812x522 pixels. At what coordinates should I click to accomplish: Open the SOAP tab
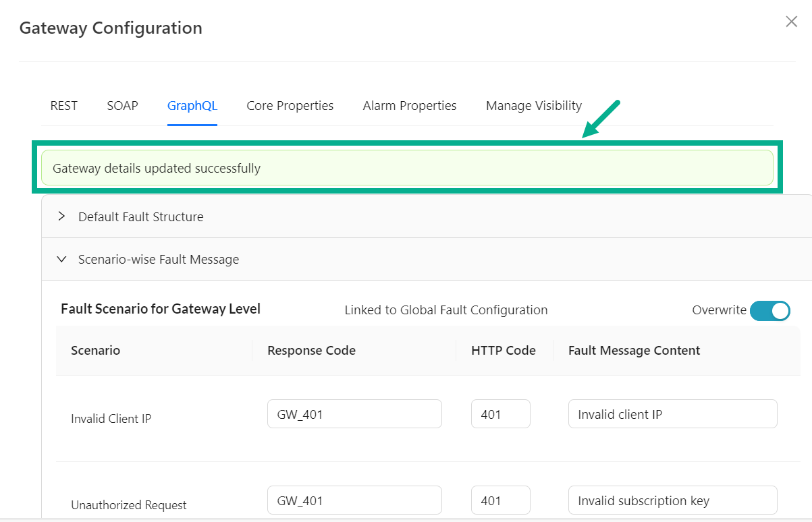(x=122, y=106)
